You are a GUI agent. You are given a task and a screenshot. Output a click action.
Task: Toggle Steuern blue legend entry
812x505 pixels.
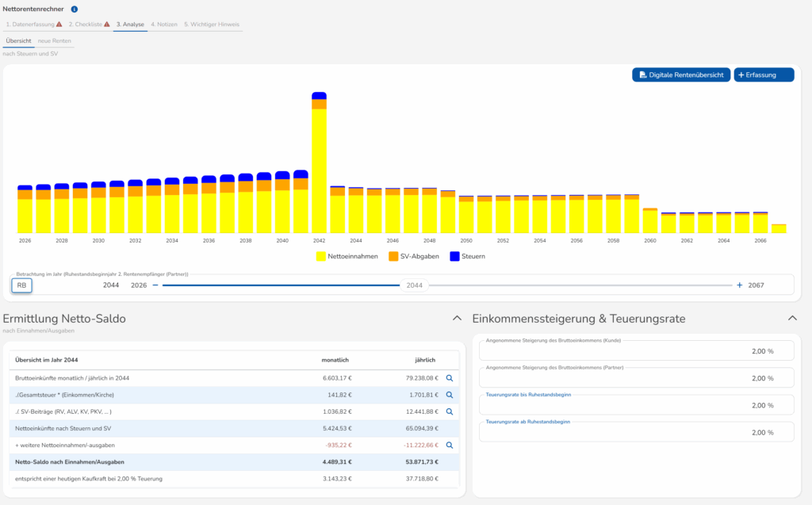467,256
